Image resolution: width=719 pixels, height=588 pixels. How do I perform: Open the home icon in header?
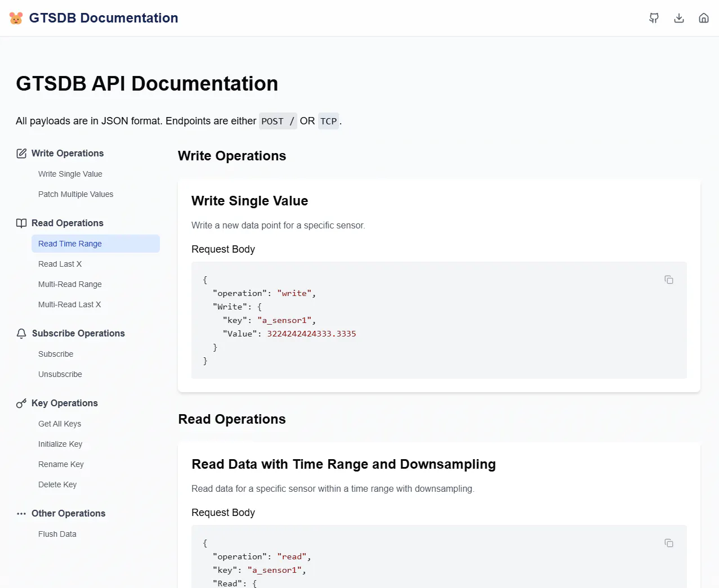(704, 18)
